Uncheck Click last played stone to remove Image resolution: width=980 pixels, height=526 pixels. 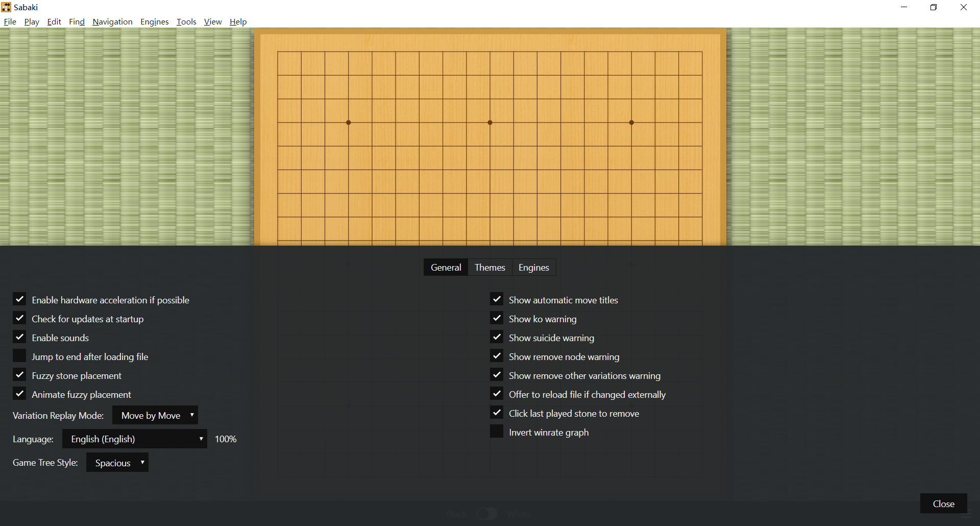click(x=496, y=412)
